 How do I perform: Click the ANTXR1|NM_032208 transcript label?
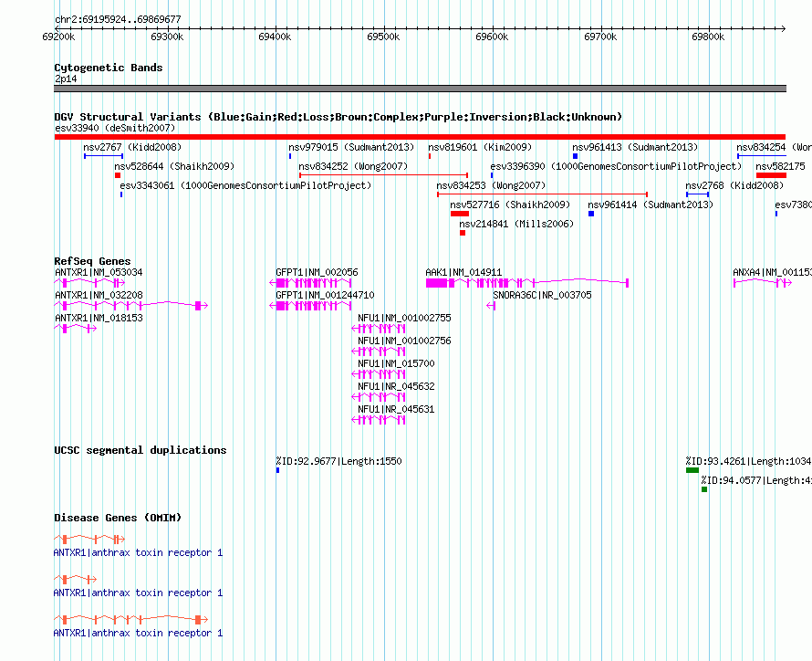click(x=99, y=295)
